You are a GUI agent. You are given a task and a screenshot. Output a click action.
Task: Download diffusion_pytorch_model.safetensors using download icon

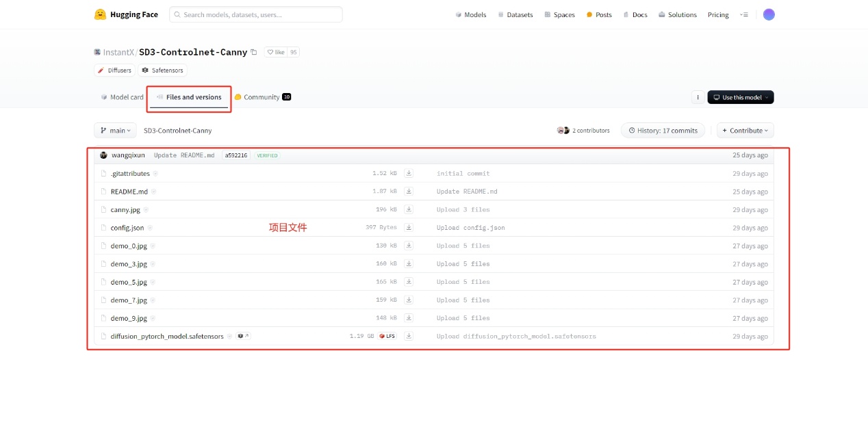pyautogui.click(x=409, y=336)
